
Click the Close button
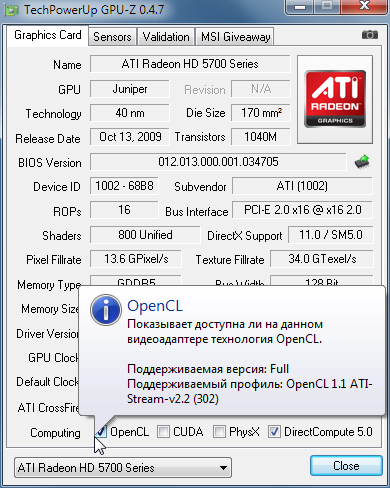tap(346, 465)
